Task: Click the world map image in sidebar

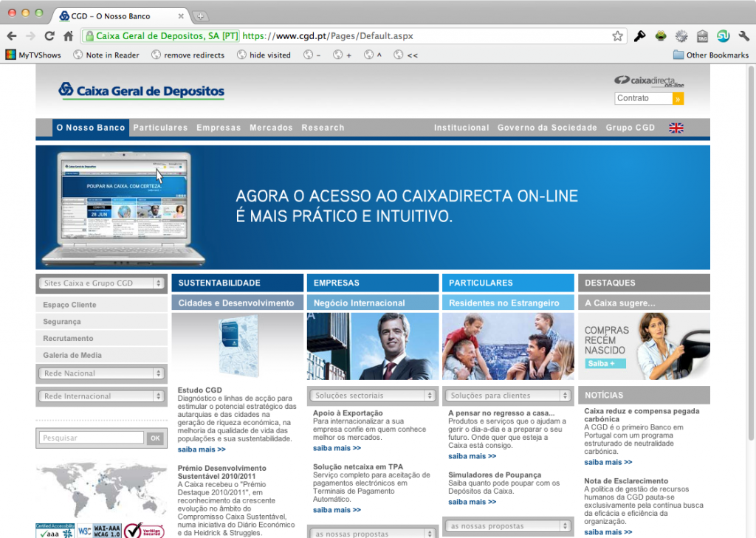Action: click(102, 489)
